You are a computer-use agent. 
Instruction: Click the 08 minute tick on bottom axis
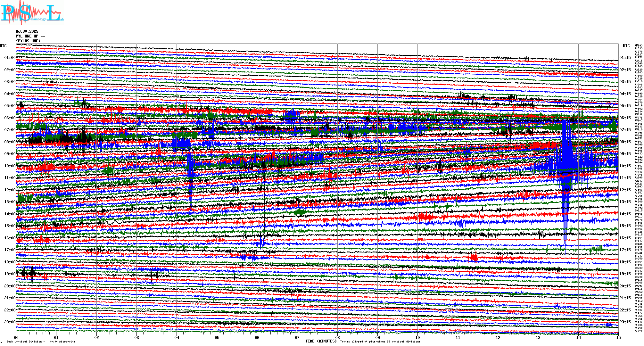337,338
